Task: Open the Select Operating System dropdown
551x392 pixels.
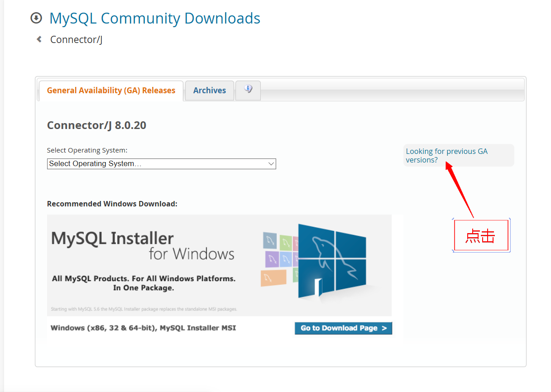Action: pyautogui.click(x=162, y=164)
